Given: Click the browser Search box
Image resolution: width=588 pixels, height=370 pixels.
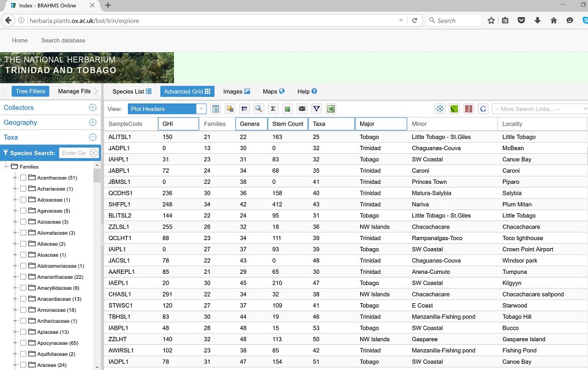Looking at the screenshot, I should pyautogui.click(x=454, y=21).
